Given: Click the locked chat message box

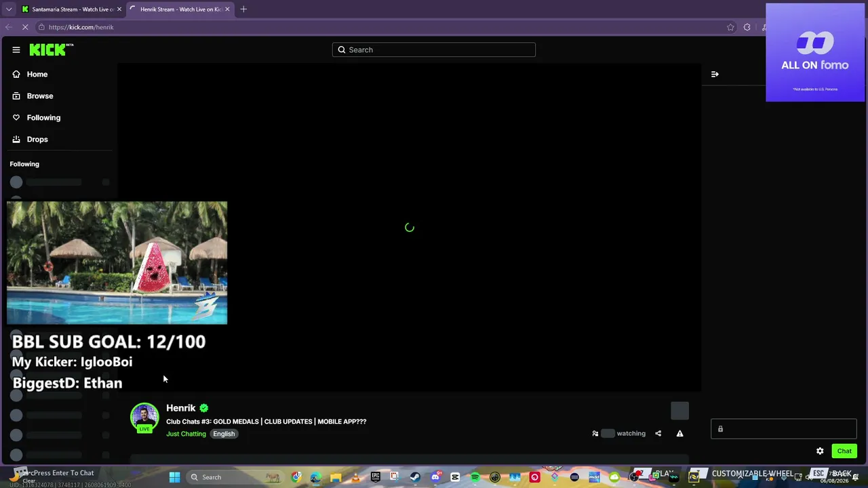Looking at the screenshot, I should (x=784, y=429).
